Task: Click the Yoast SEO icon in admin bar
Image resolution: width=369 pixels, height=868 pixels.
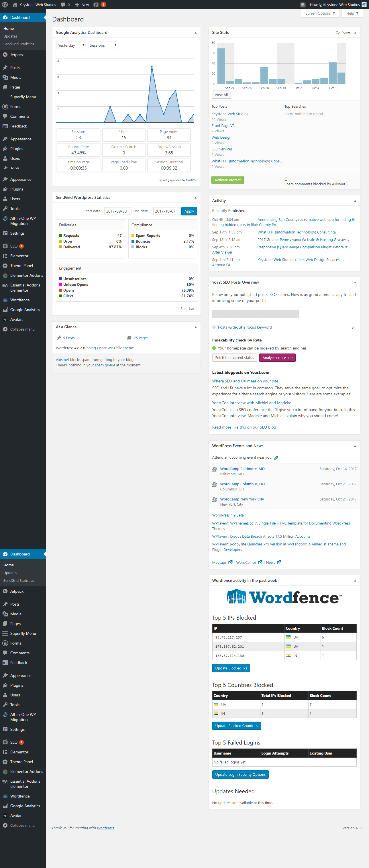Action: 96,5
